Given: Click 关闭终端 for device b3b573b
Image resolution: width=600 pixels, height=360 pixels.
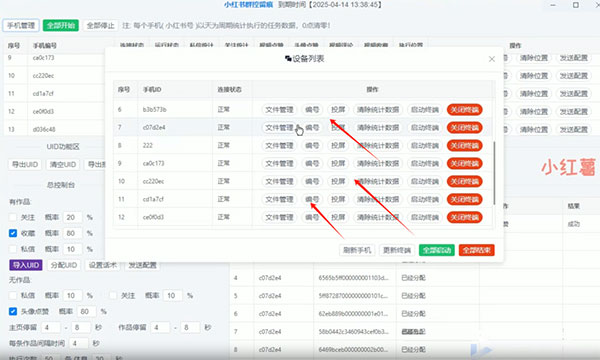Looking at the screenshot, I should 465,110.
